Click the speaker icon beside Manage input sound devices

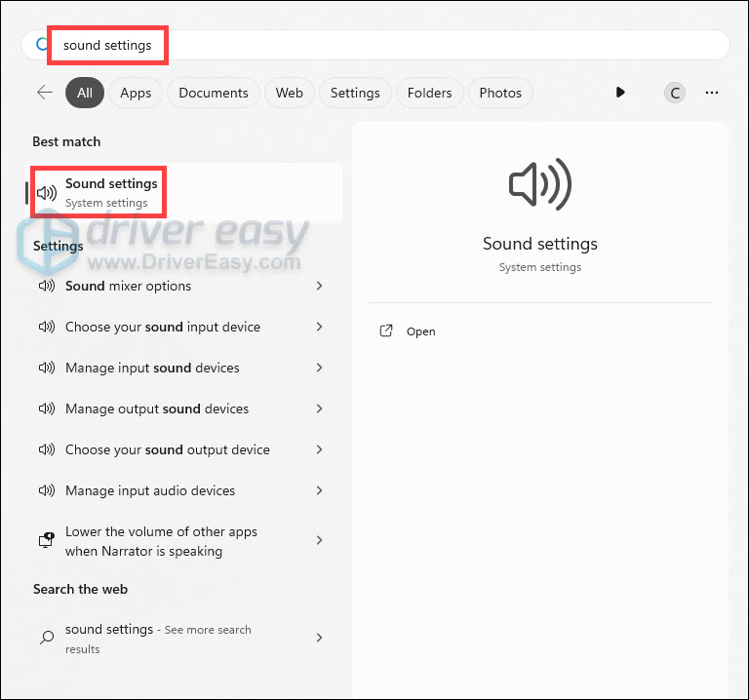click(47, 369)
